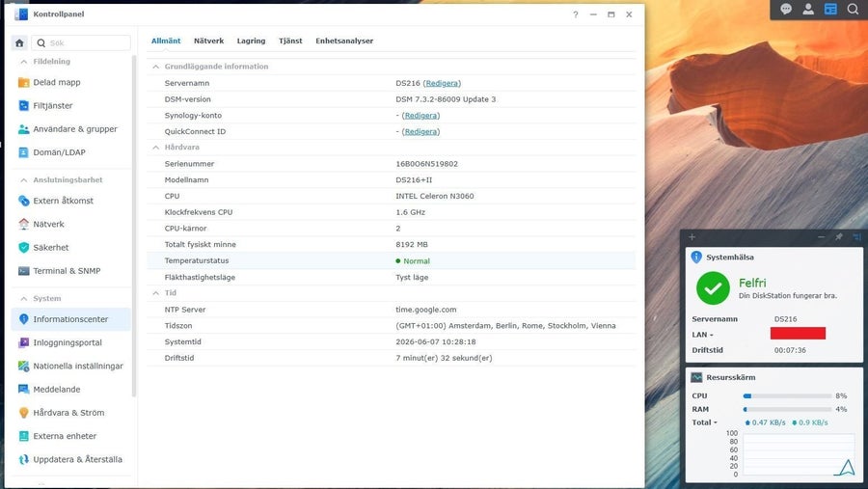The width and height of the screenshot is (868, 489).
Task: Click serial number 16B0O6N519802
Action: 427,164
